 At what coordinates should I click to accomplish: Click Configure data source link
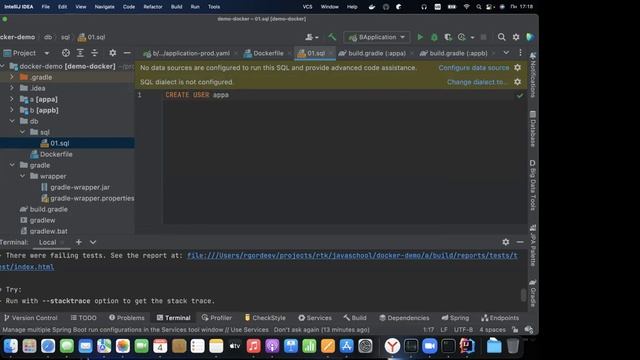click(474, 68)
